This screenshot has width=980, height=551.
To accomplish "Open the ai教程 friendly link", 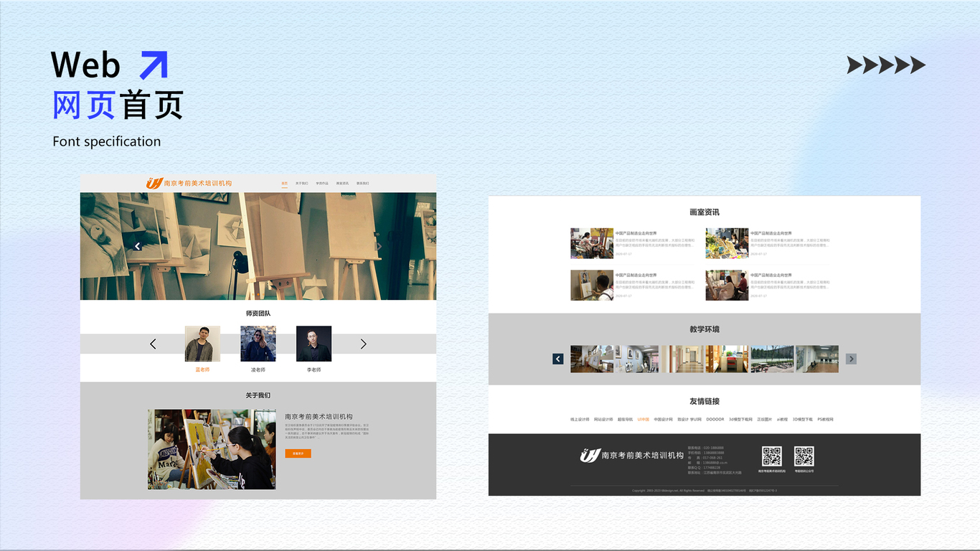I will click(782, 419).
